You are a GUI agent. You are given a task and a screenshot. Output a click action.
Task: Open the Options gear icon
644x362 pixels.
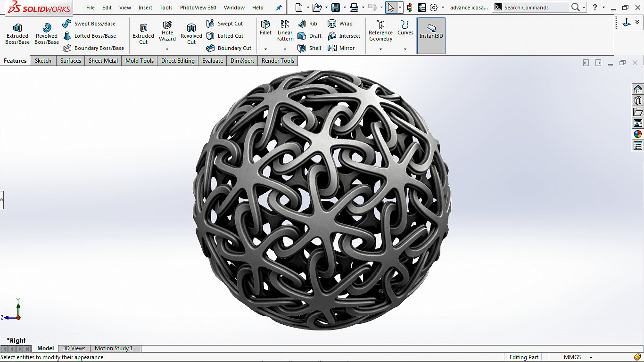434,8
